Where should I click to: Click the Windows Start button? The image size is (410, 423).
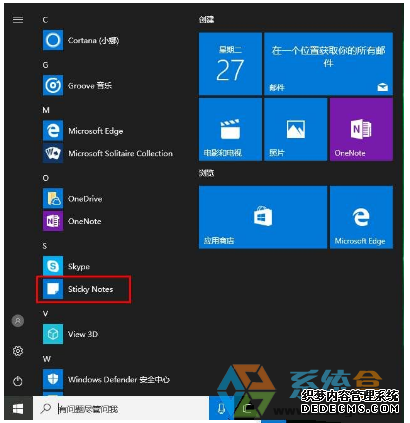[x=18, y=408]
